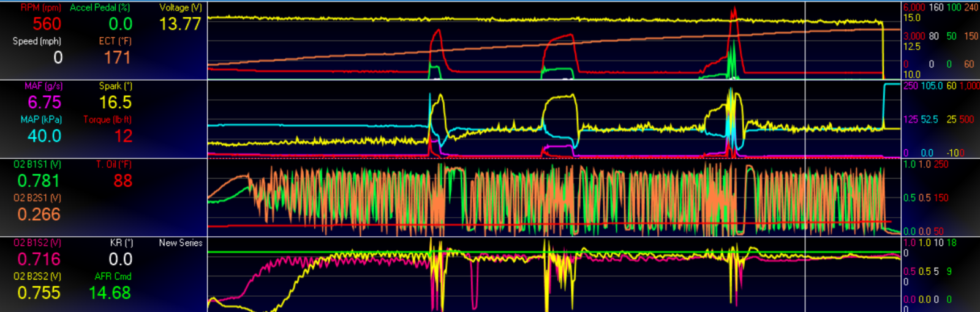Screen dimensions: 980x312
Task: Click the 1,000 torque axis label
Action: click(969, 86)
